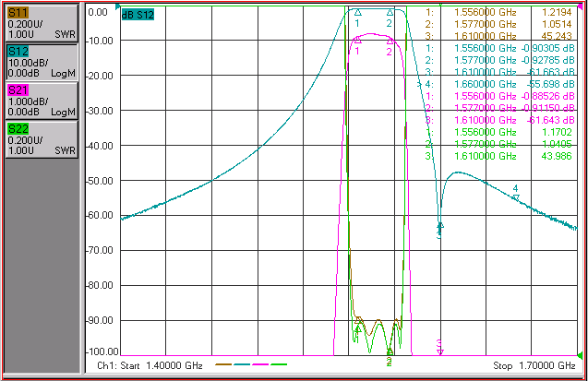Click the teal 'dB S12' trace title
The height and width of the screenshot is (381, 588).
click(138, 15)
